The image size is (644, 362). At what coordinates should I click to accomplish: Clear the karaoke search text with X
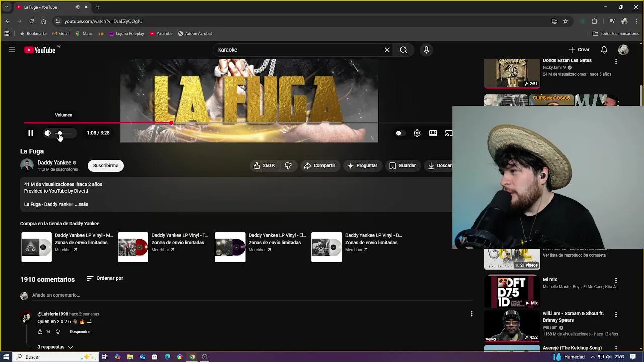click(x=387, y=50)
